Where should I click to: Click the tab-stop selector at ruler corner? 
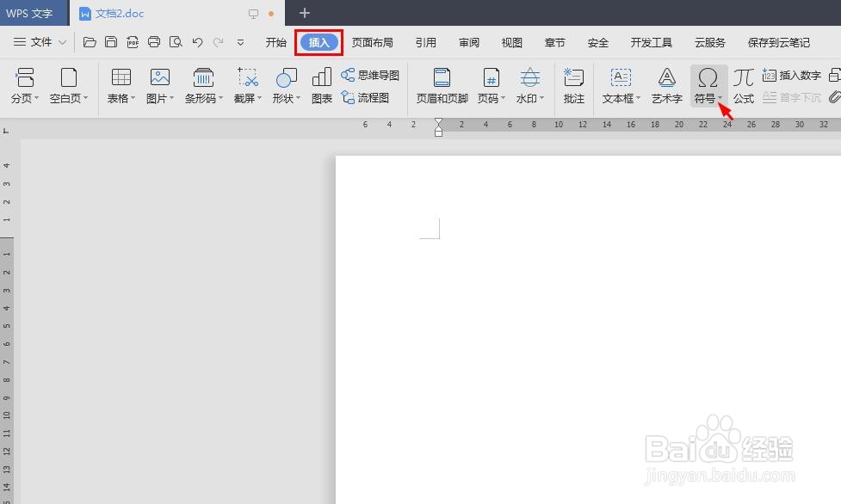6,130
